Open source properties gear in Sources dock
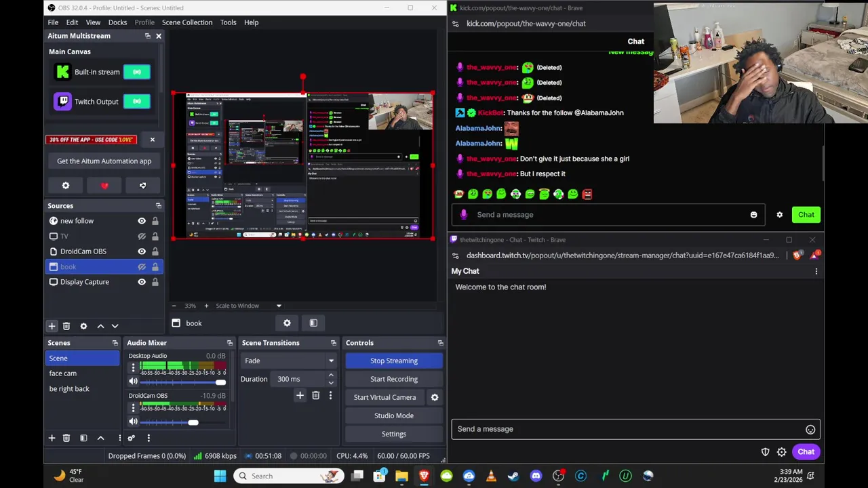The width and height of the screenshot is (868, 488). 83,326
